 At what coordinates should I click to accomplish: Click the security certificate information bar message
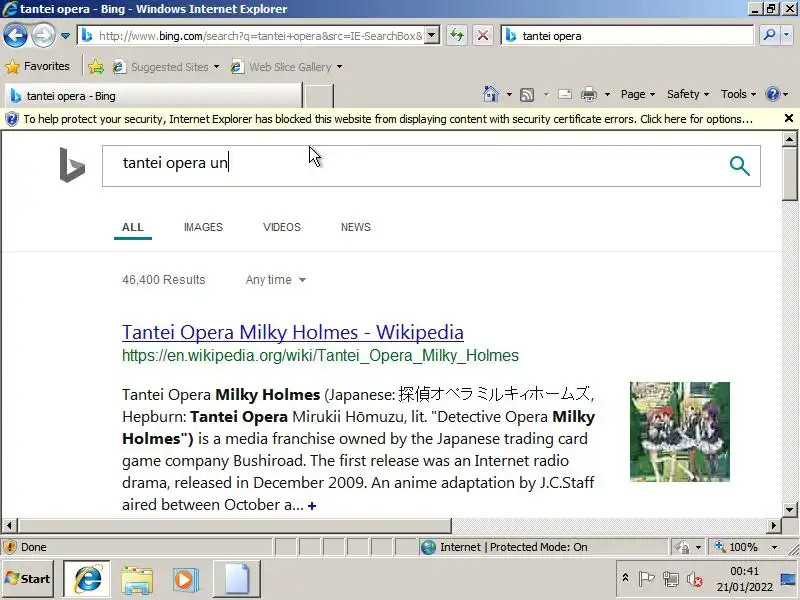(388, 119)
